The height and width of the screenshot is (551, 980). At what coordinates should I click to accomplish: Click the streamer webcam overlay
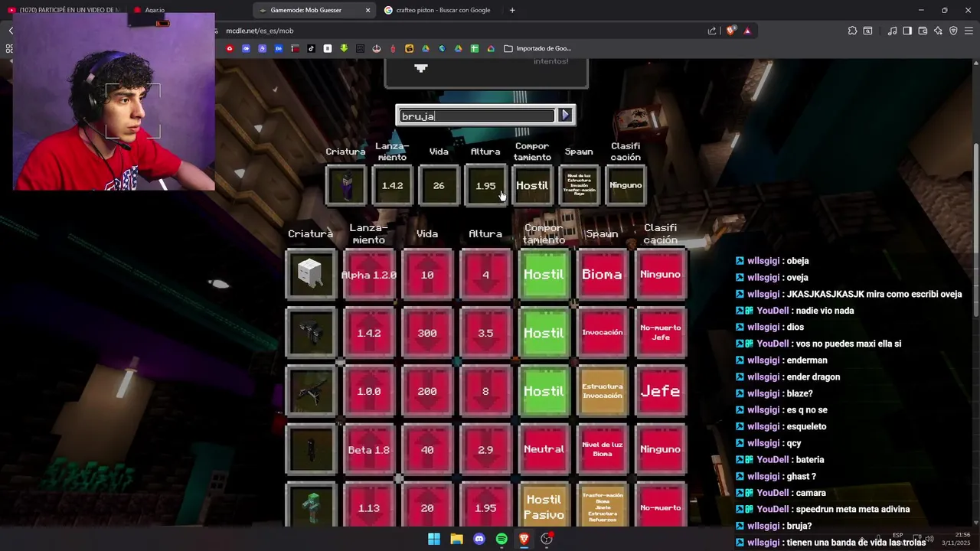(113, 101)
